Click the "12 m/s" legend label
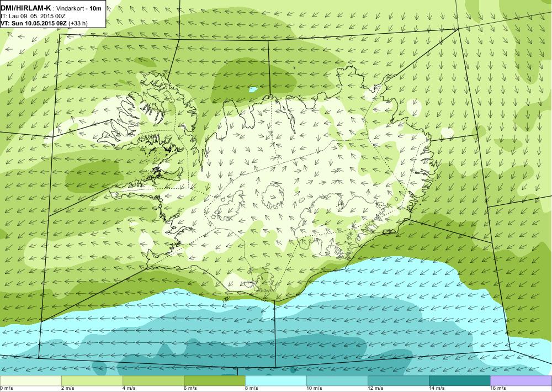 (375, 389)
